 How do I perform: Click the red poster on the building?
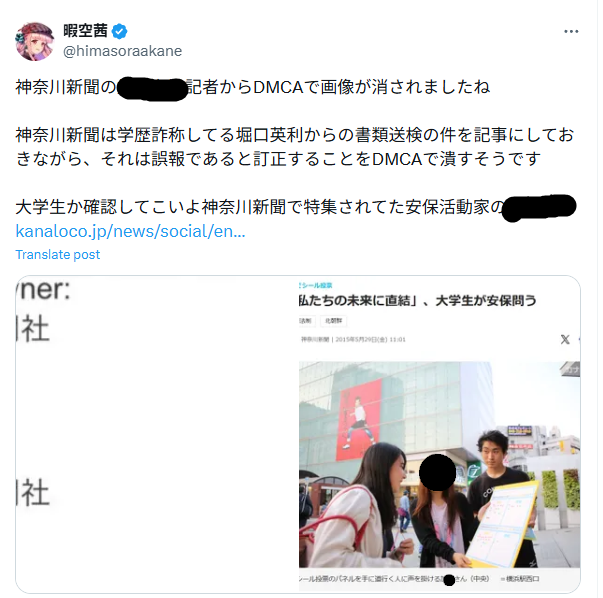pyautogui.click(x=358, y=420)
